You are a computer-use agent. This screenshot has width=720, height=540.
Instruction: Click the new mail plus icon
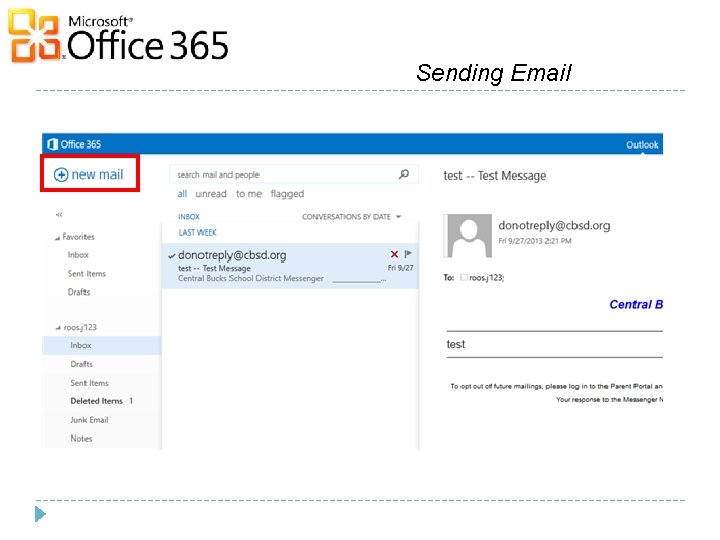[x=61, y=175]
